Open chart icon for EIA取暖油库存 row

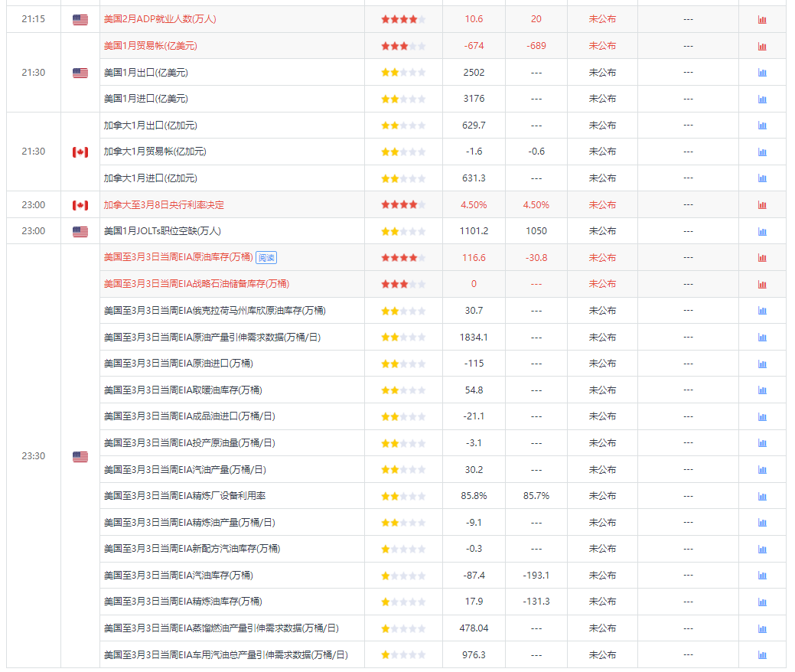(762, 390)
